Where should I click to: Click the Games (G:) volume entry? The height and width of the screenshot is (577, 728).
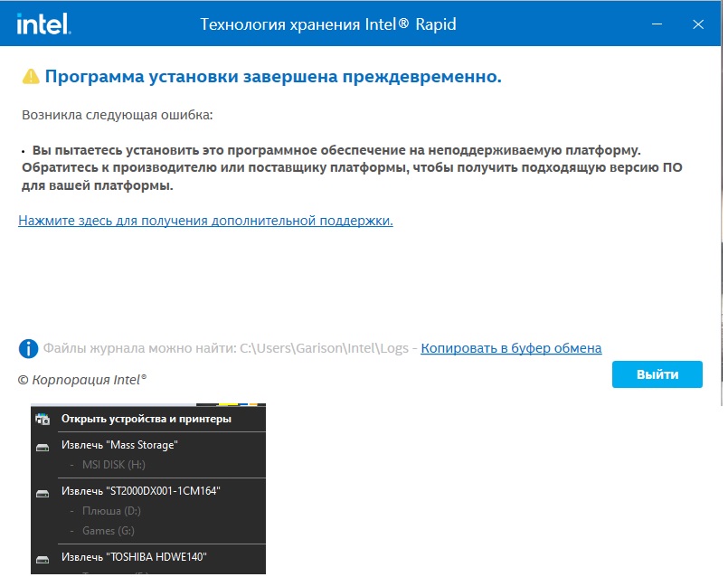(x=109, y=531)
